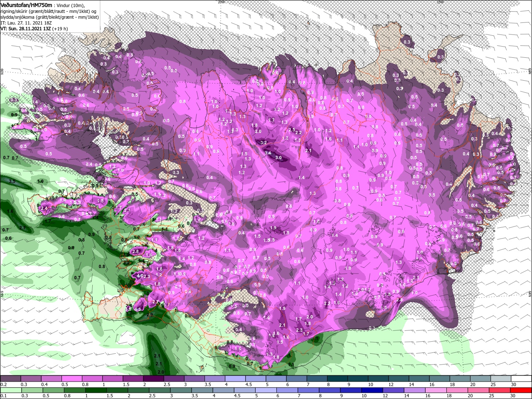Select the 'Vindur (10m)' label in header

click(x=71, y=5)
